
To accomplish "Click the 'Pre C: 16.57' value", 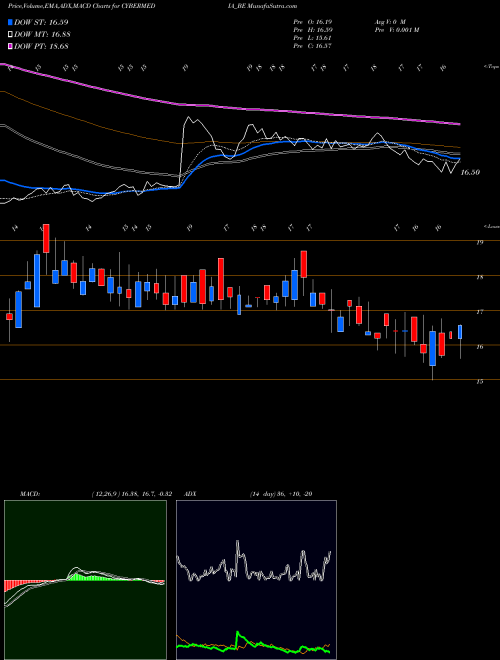I will 314,46.
